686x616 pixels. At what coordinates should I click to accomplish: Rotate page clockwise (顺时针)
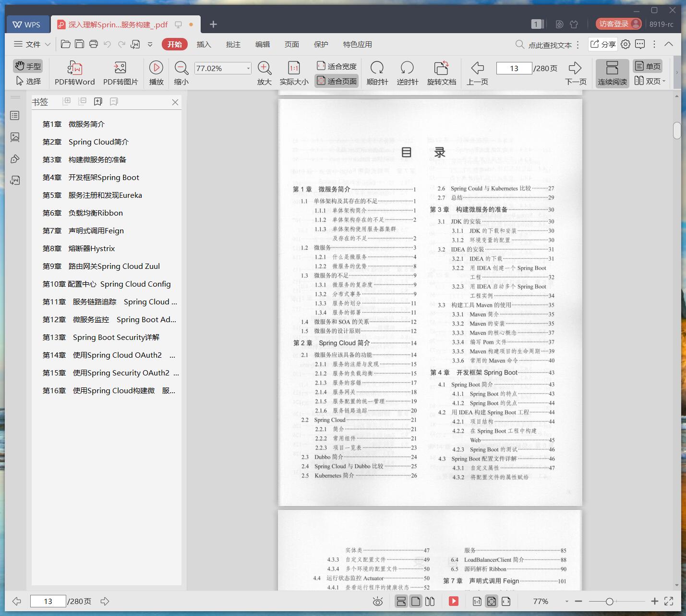point(377,73)
